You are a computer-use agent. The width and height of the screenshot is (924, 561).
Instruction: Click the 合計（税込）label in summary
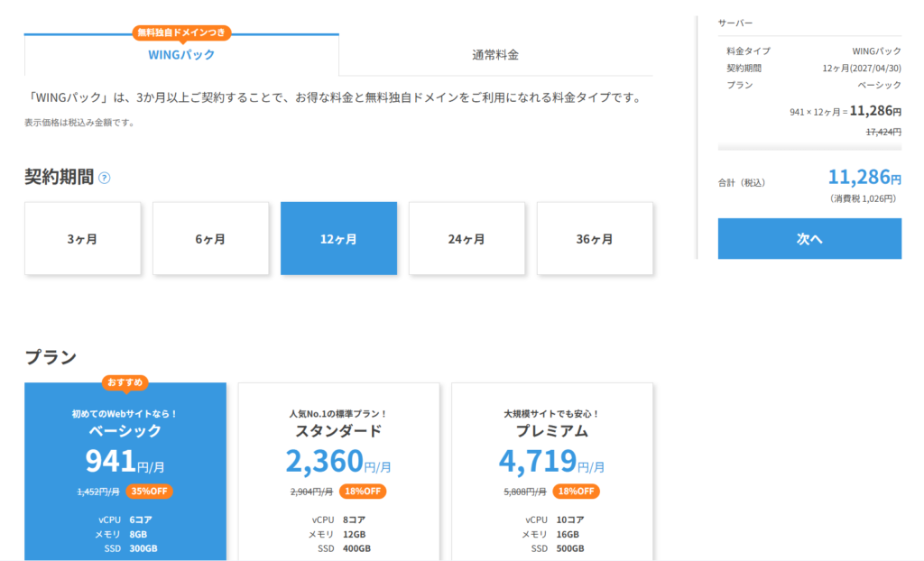pos(742,183)
